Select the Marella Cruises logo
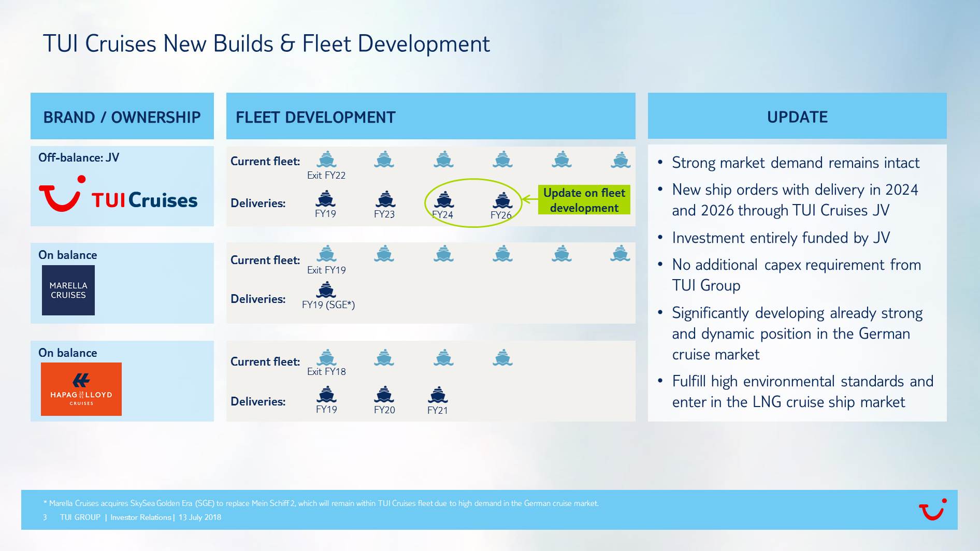980x551 pixels. 68,290
